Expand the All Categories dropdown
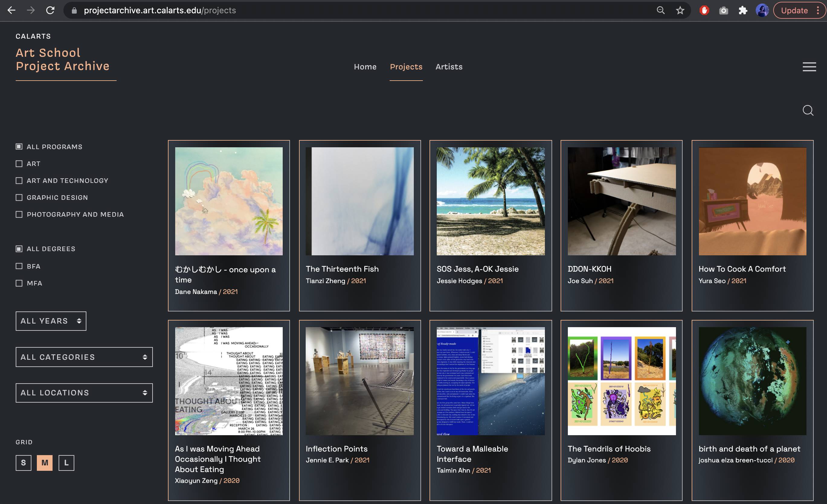 (x=84, y=357)
